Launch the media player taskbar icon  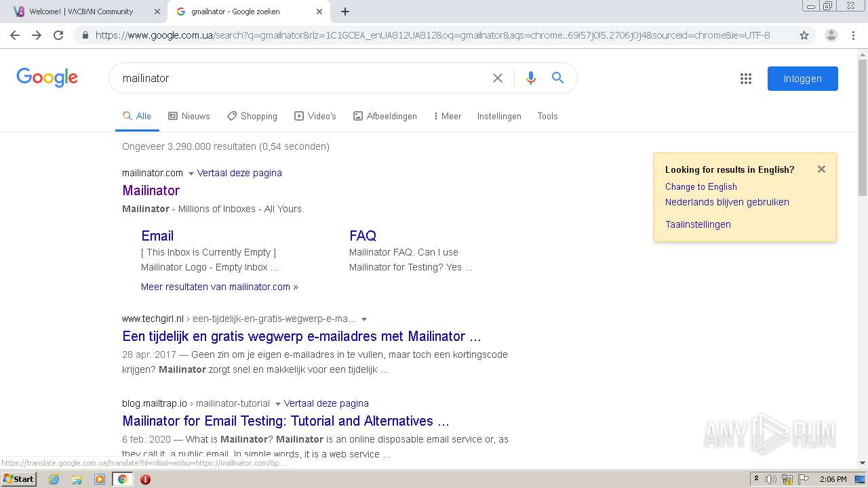point(100,479)
